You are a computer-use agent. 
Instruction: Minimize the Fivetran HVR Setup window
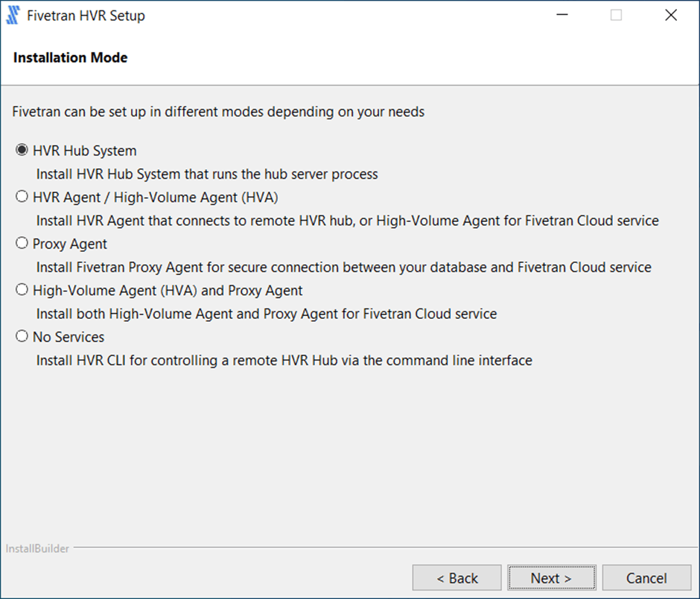click(x=562, y=16)
